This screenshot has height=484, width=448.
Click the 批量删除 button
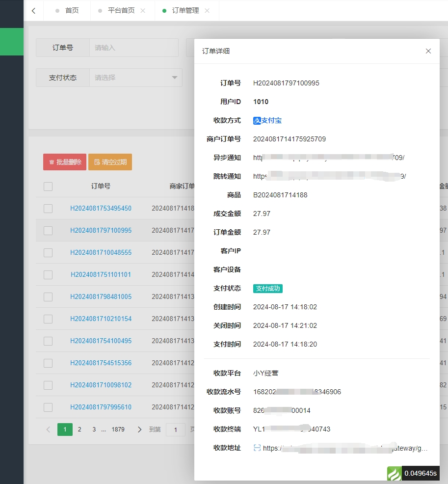click(65, 162)
